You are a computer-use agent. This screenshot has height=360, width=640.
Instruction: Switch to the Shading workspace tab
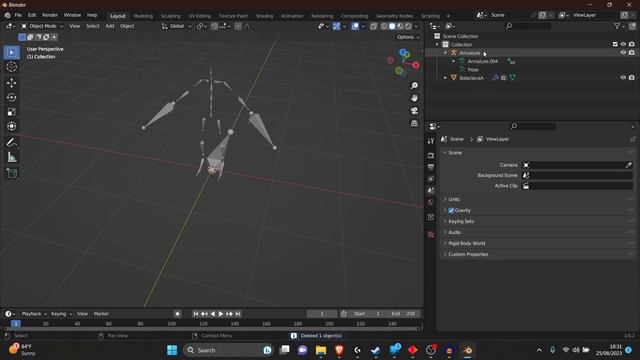264,16
